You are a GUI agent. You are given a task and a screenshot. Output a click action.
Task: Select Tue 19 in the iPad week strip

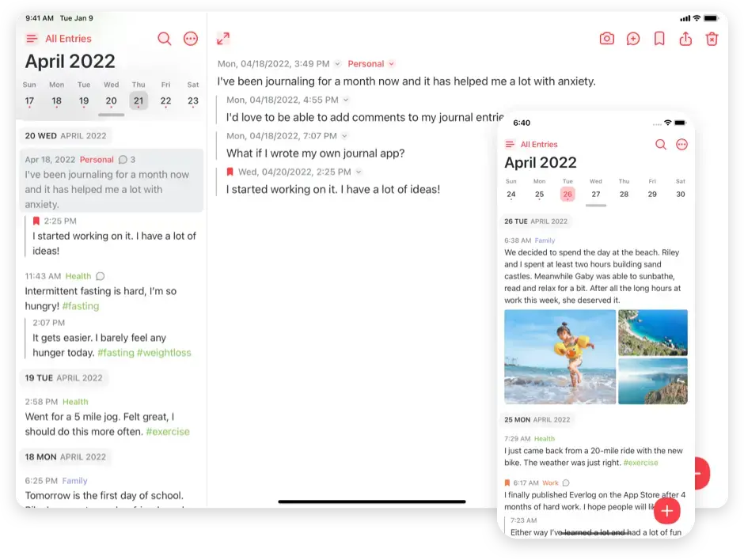tap(84, 100)
